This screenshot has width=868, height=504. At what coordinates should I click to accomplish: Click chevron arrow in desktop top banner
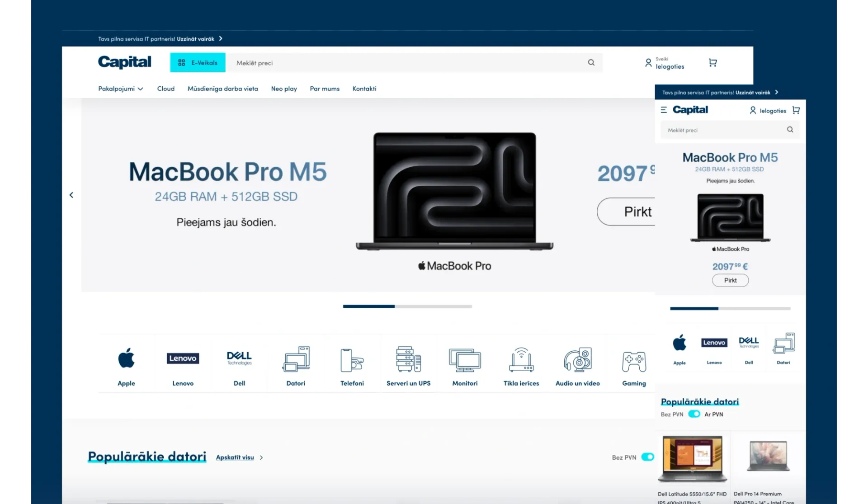click(221, 38)
